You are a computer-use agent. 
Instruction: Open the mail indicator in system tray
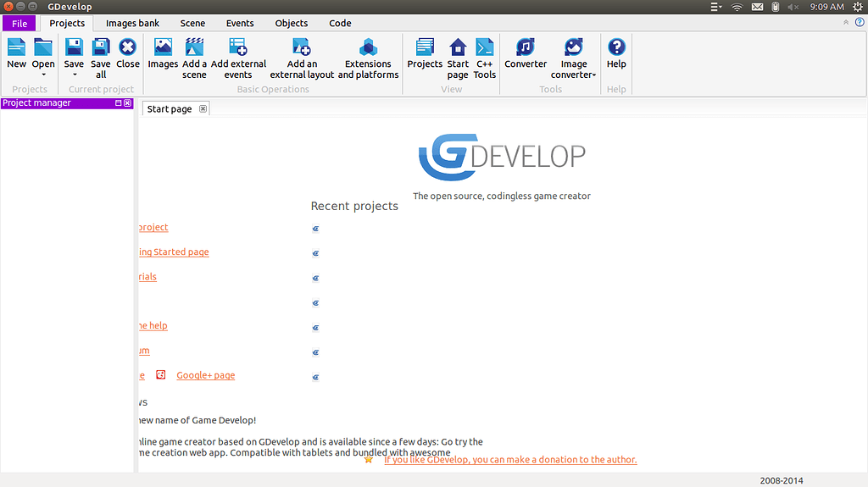[x=757, y=7]
